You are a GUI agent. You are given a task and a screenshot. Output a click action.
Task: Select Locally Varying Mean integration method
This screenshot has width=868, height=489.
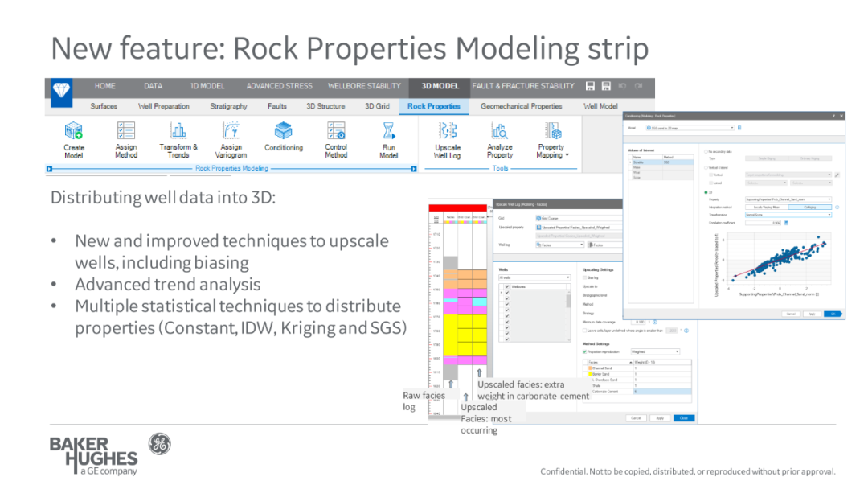tap(767, 208)
